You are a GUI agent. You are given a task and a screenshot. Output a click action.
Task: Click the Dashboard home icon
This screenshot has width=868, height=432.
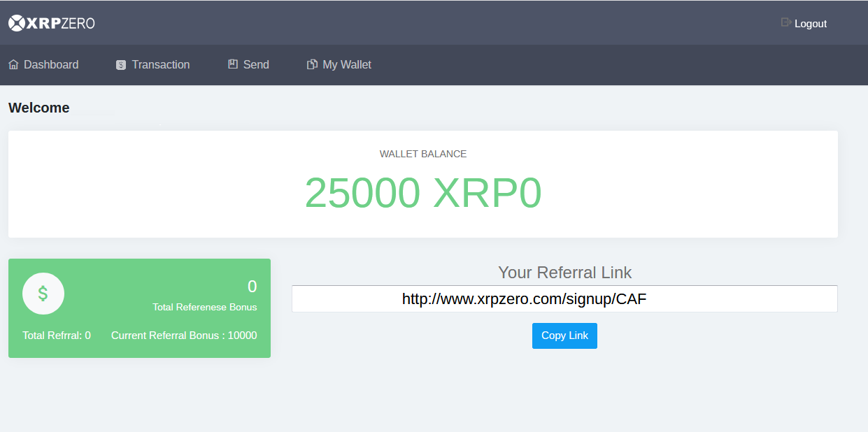click(x=13, y=64)
